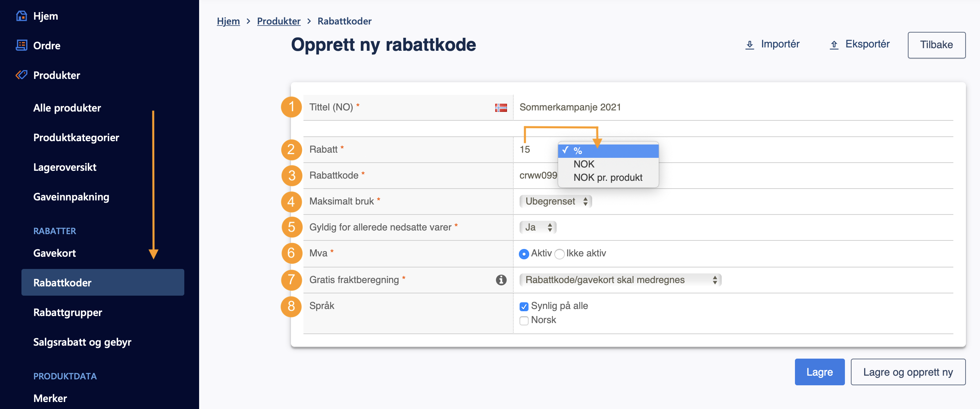980x409 pixels.
Task: Click the info icon next to Gratis fraktberegning
Action: [x=501, y=280]
